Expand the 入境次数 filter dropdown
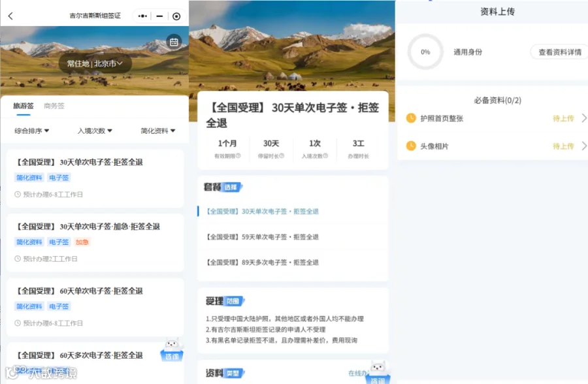The image size is (588, 384). coord(95,131)
